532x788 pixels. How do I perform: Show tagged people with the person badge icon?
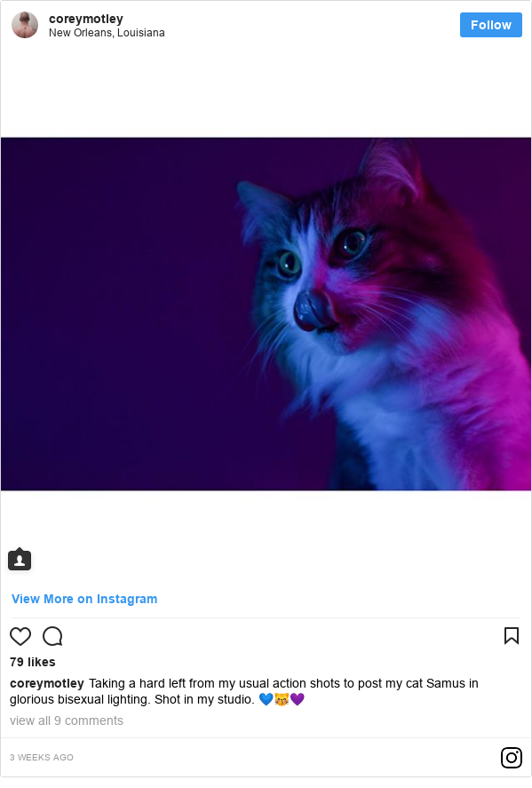20,560
